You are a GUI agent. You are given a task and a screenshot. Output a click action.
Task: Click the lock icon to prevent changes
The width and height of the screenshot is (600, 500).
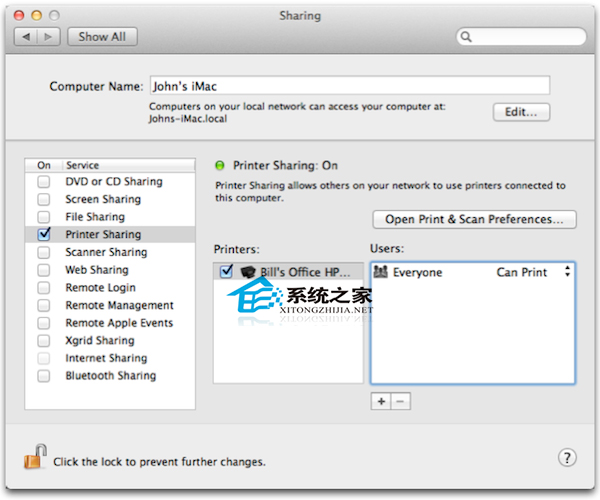(x=35, y=456)
